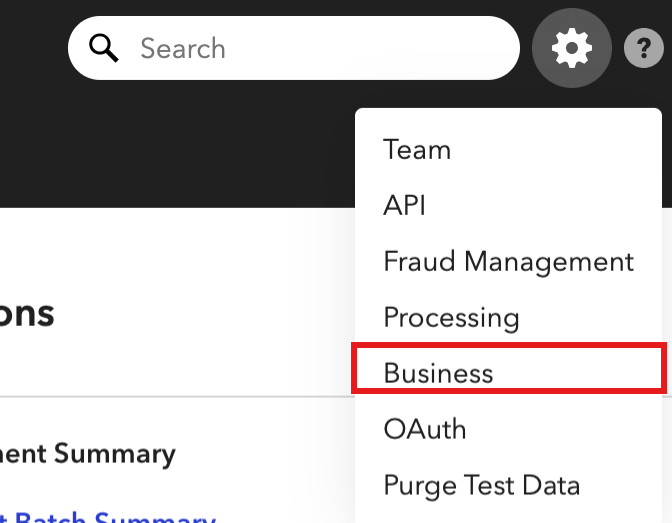
Task: Open the help question mark icon
Action: click(644, 48)
